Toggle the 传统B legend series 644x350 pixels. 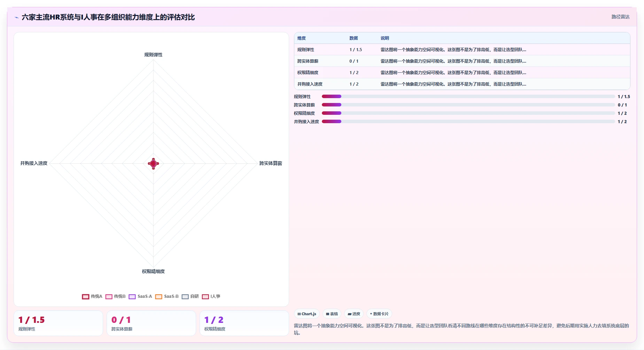point(115,296)
